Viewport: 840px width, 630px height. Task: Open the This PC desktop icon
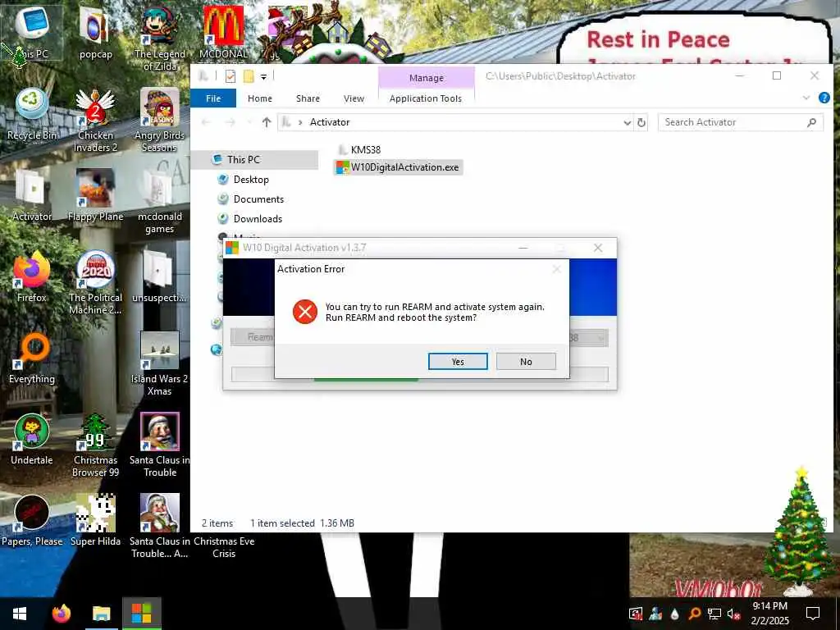pos(32,33)
